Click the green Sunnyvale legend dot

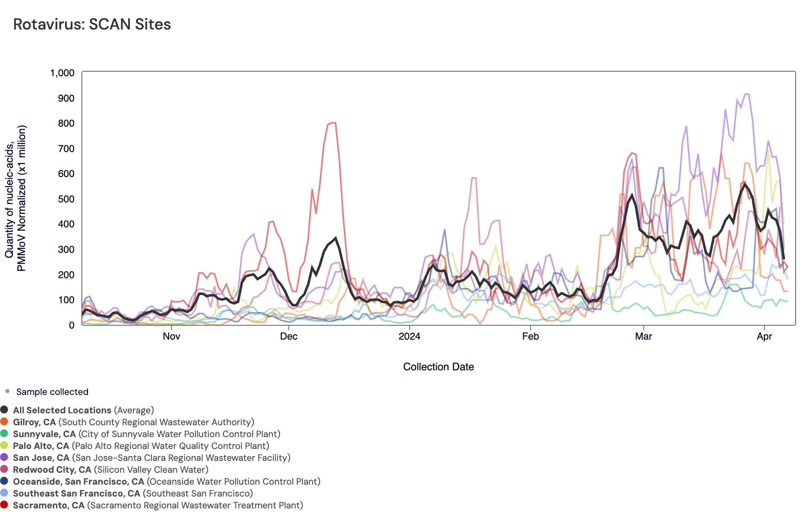pos(4,433)
